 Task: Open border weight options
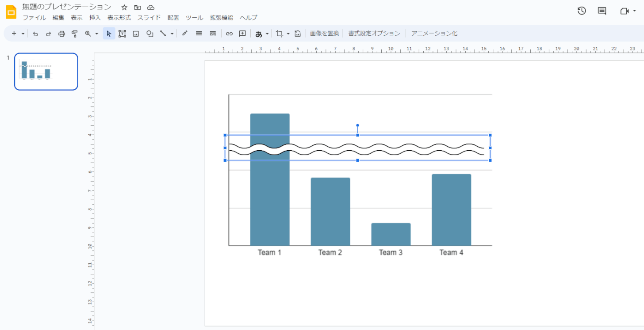click(199, 34)
